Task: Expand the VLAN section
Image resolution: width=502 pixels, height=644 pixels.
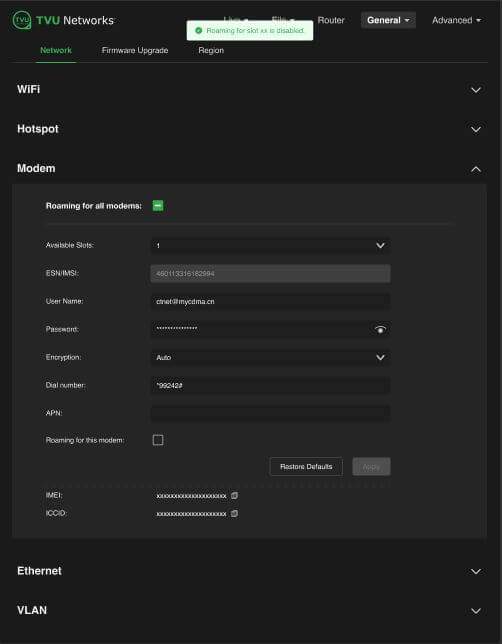Action: [x=476, y=611]
